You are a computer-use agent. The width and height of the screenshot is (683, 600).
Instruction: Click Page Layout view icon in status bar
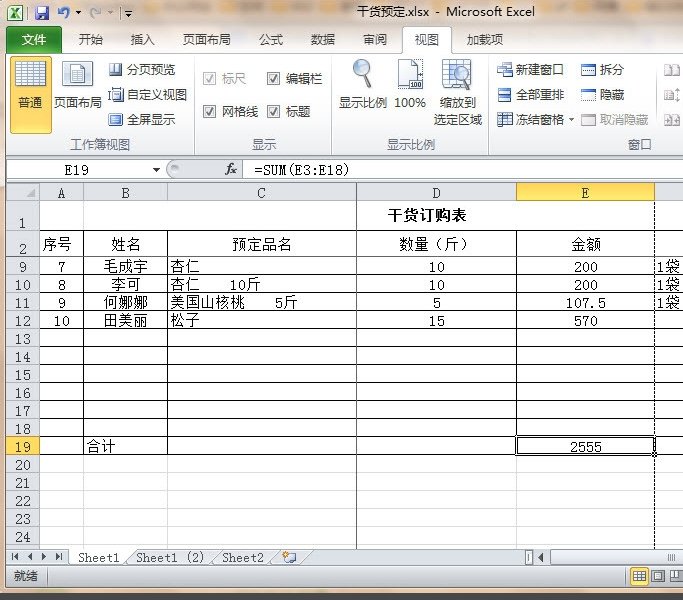(x=658, y=576)
